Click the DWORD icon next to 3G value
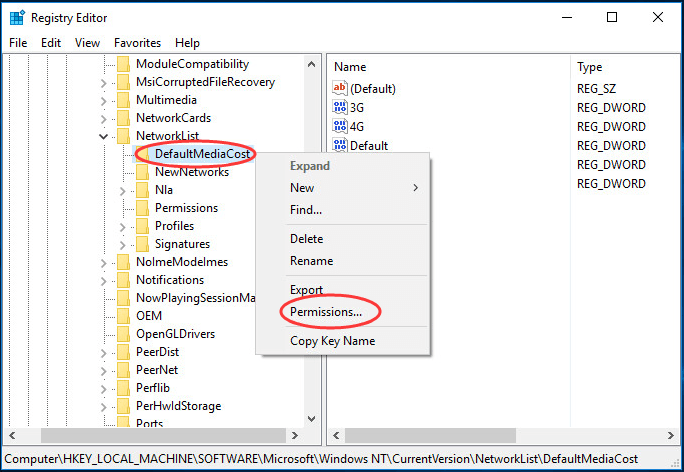 coord(339,108)
